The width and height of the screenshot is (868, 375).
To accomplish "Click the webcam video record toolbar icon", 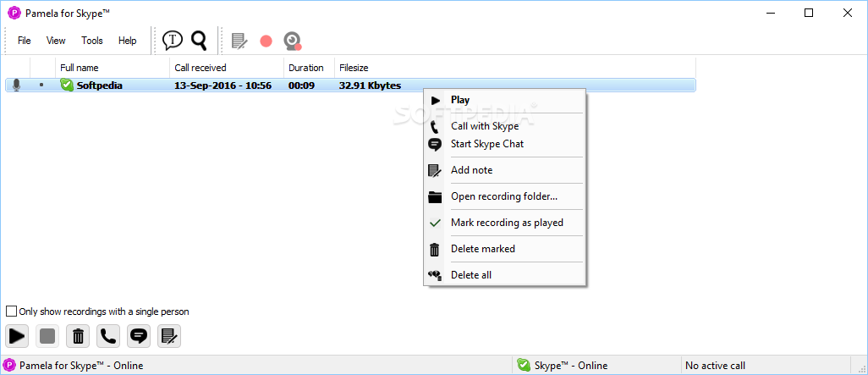I will click(292, 41).
